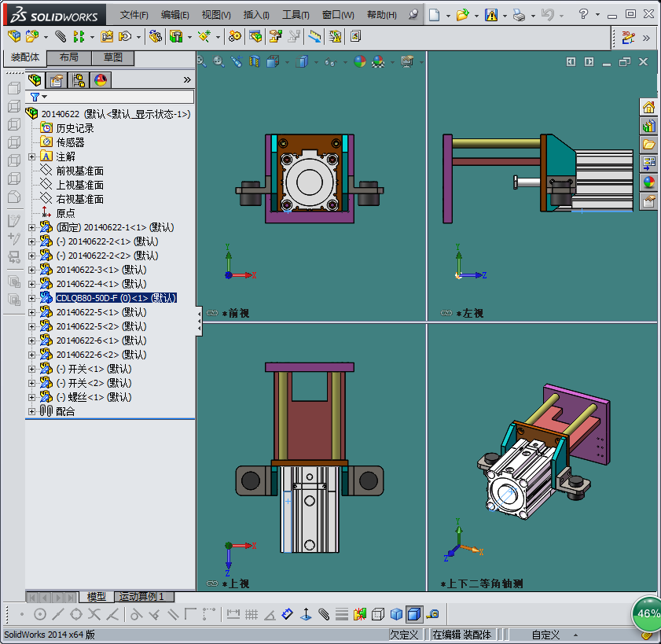Click the Edit Appearance color ball icon
Screen dimensions: 661x644
(360, 61)
